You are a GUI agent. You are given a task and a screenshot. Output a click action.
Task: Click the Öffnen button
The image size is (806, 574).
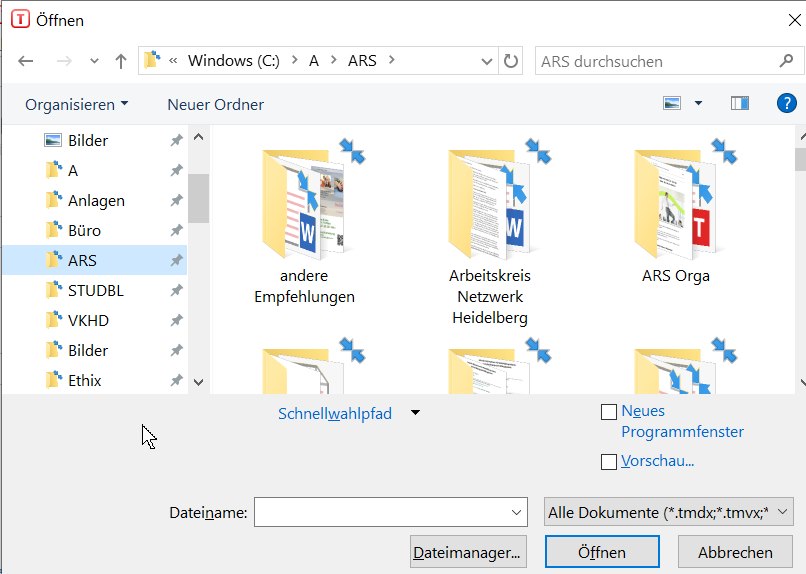click(x=602, y=552)
